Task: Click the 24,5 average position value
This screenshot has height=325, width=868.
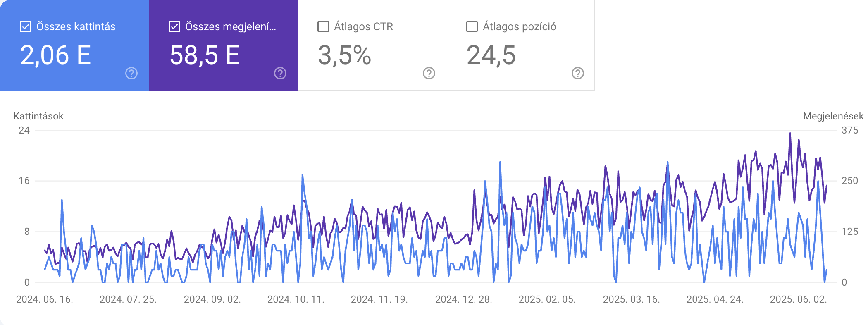Action: click(x=491, y=55)
